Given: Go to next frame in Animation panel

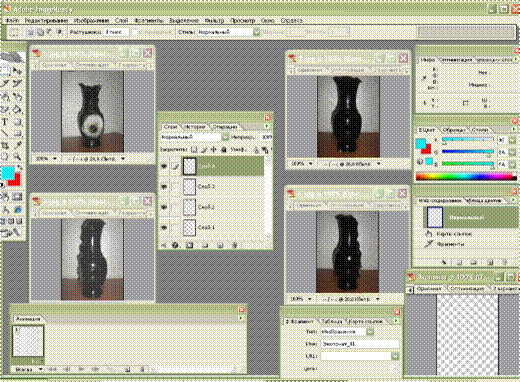Looking at the screenshot, I should (x=96, y=369).
